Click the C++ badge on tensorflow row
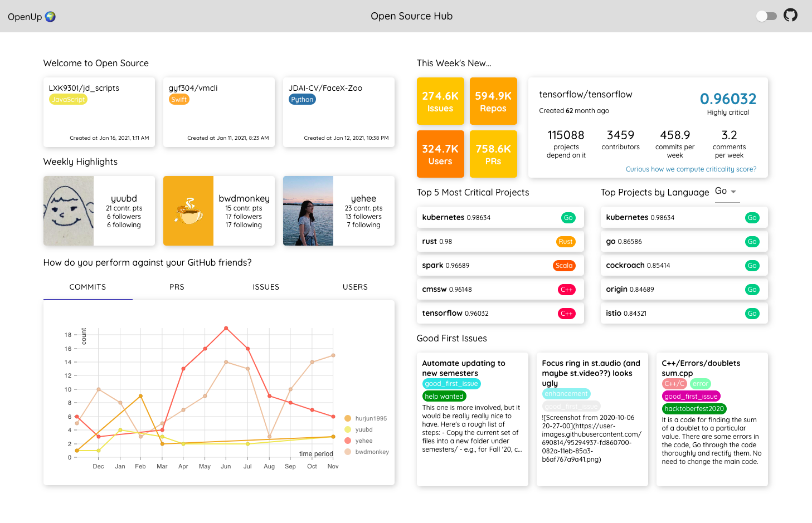This screenshot has height=523, width=812. (567, 314)
